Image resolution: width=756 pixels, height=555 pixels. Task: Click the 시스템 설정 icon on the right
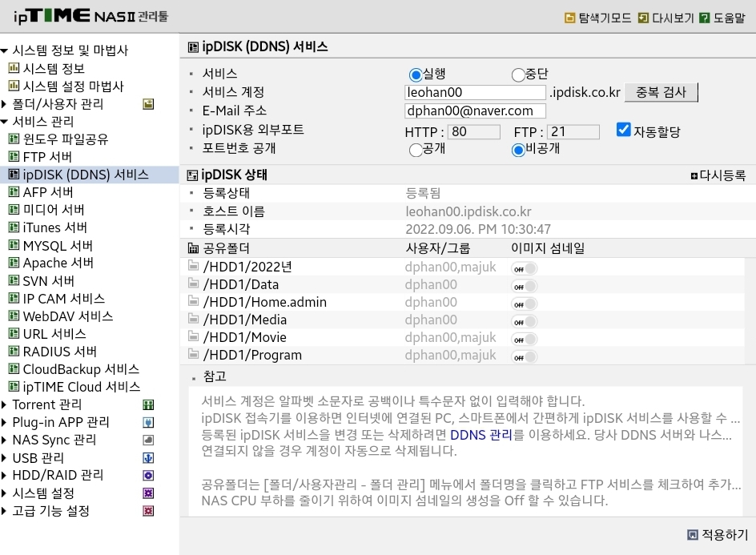coord(148,493)
